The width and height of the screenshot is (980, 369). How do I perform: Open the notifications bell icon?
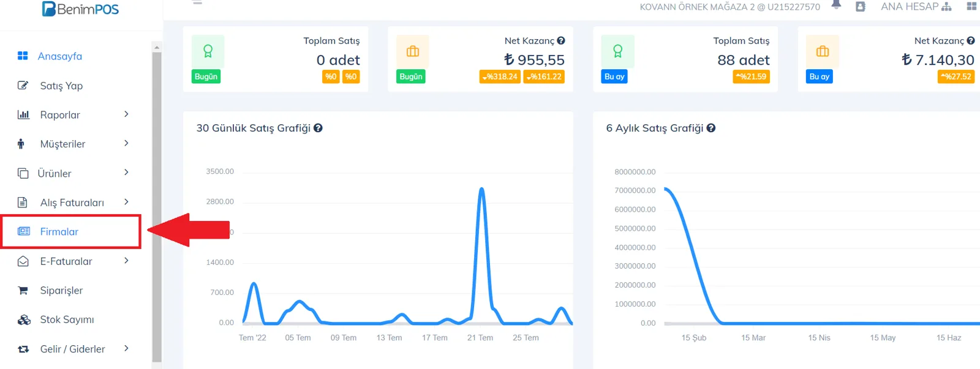point(836,5)
